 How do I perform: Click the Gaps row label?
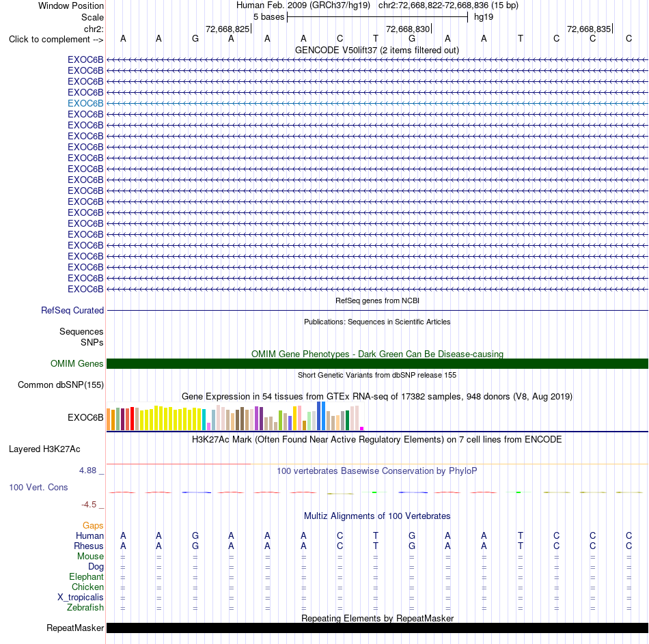pos(93,526)
